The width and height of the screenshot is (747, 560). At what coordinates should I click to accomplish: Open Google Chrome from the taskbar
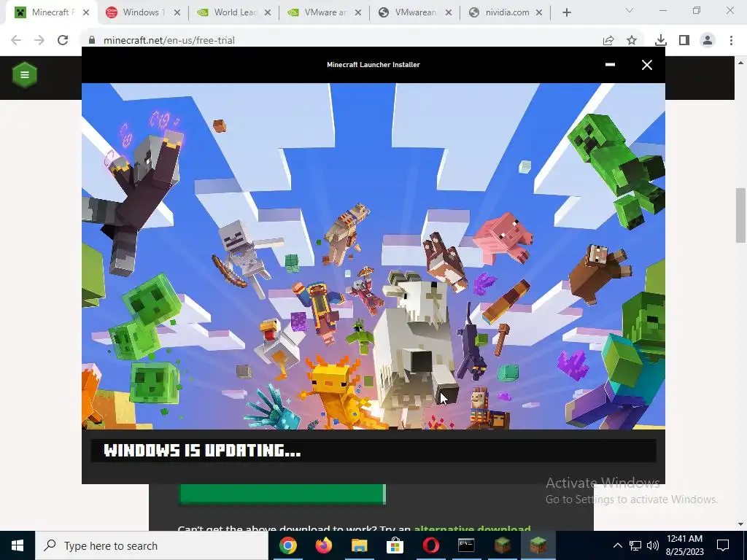(287, 545)
